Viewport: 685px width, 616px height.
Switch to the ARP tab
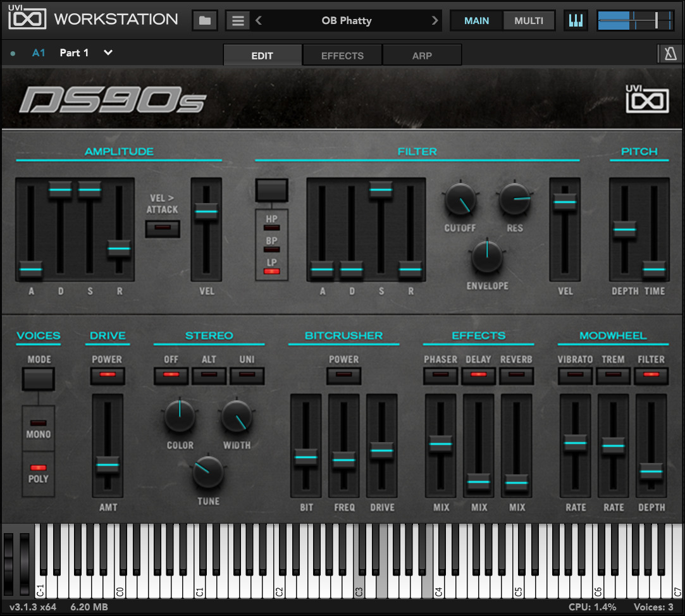coord(422,55)
